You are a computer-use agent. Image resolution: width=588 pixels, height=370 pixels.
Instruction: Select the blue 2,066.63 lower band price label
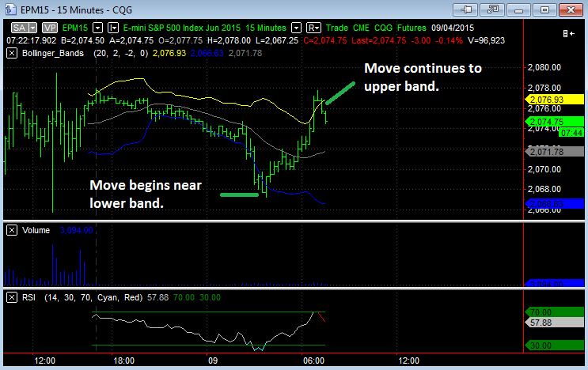555,204
